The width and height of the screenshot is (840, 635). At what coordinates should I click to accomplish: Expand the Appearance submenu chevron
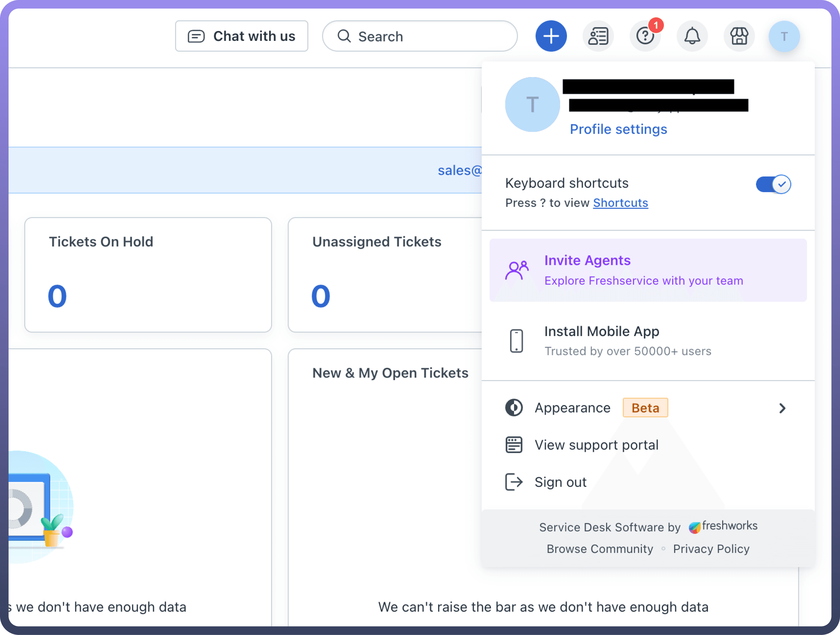point(782,408)
